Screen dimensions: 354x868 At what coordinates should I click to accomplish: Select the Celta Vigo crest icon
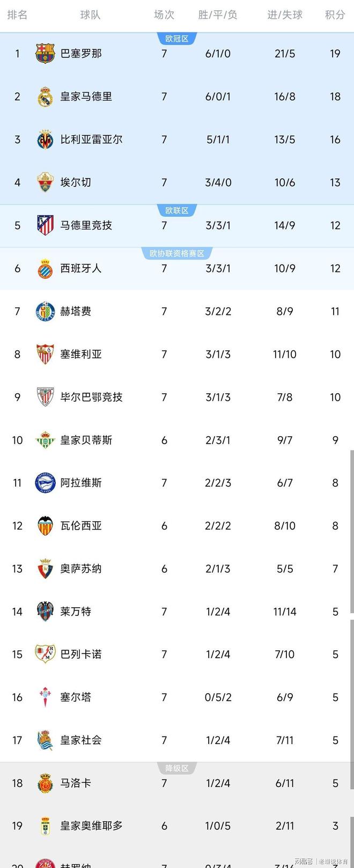(x=45, y=697)
